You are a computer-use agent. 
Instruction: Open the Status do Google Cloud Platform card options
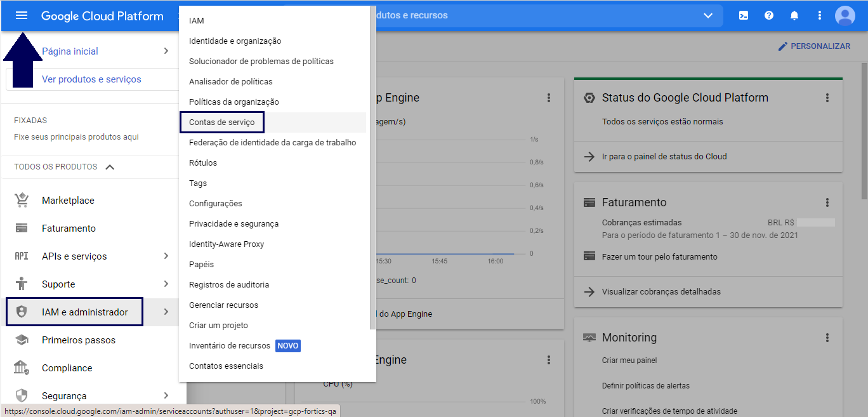(x=827, y=98)
